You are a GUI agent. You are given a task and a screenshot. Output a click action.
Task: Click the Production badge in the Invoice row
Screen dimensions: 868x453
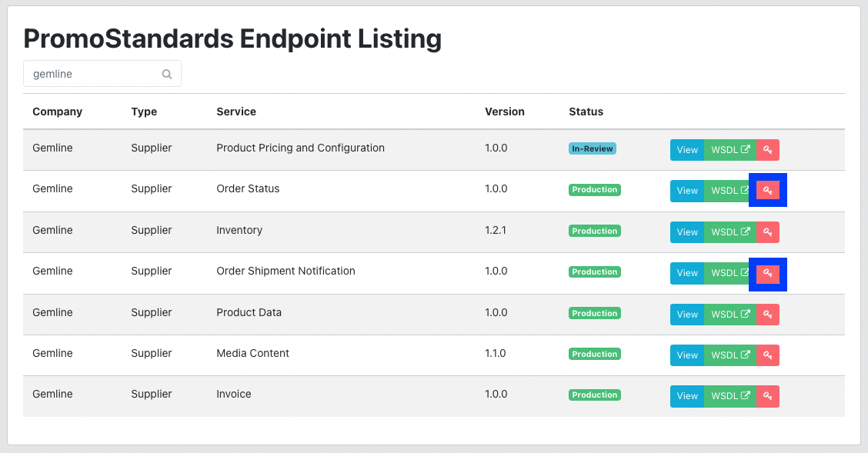pyautogui.click(x=595, y=395)
